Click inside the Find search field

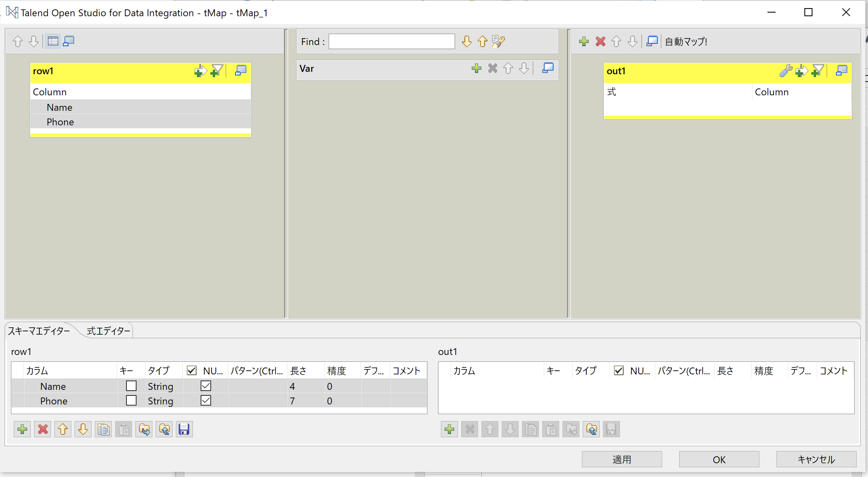[x=391, y=41]
